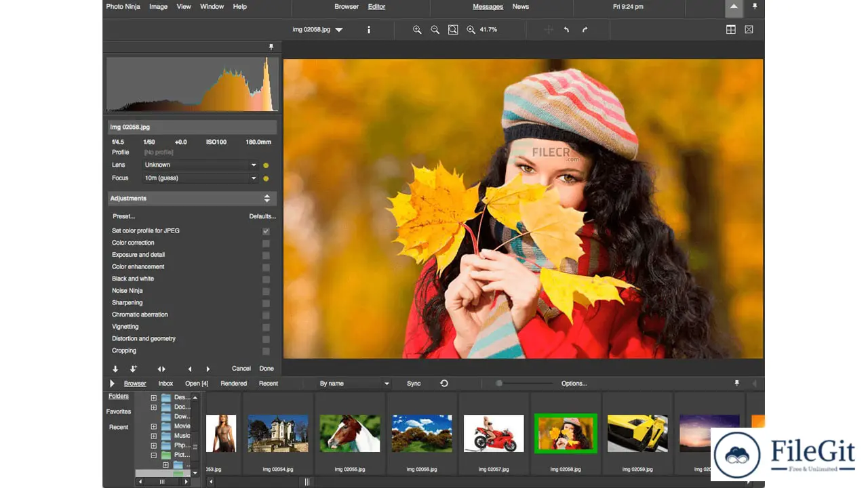Click the Defaults... button
The height and width of the screenshot is (488, 868).
[262, 217]
